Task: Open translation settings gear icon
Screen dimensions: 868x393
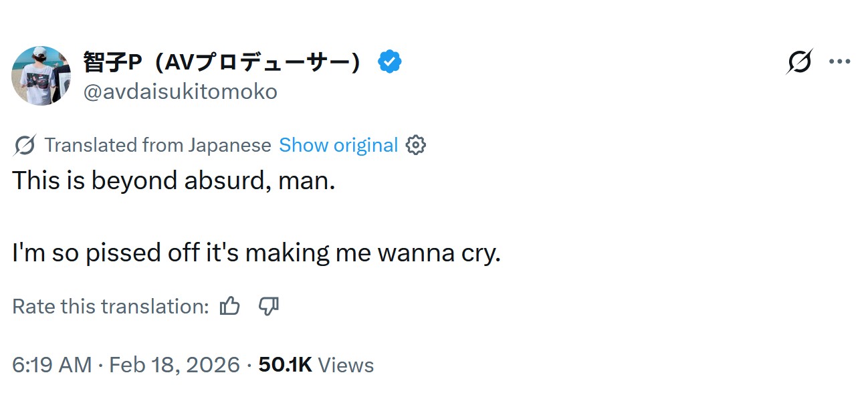Action: [416, 145]
